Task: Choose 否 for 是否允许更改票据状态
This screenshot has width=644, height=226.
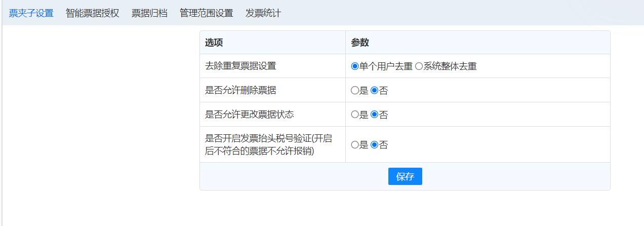Action: click(x=375, y=115)
